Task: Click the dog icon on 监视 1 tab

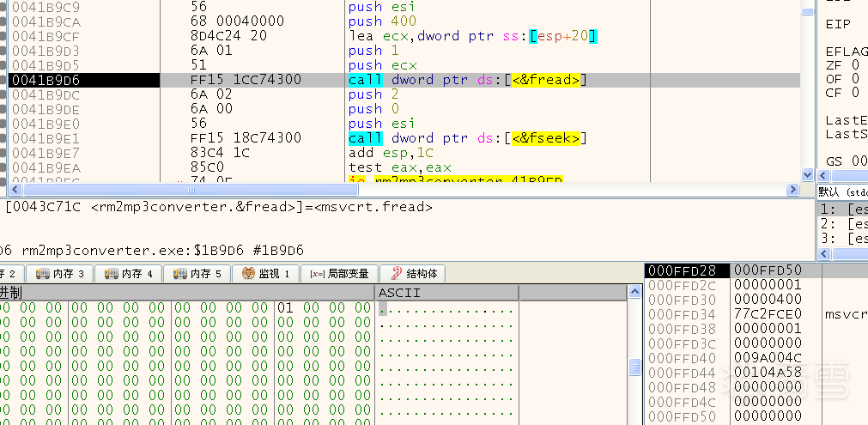Action: coord(249,274)
